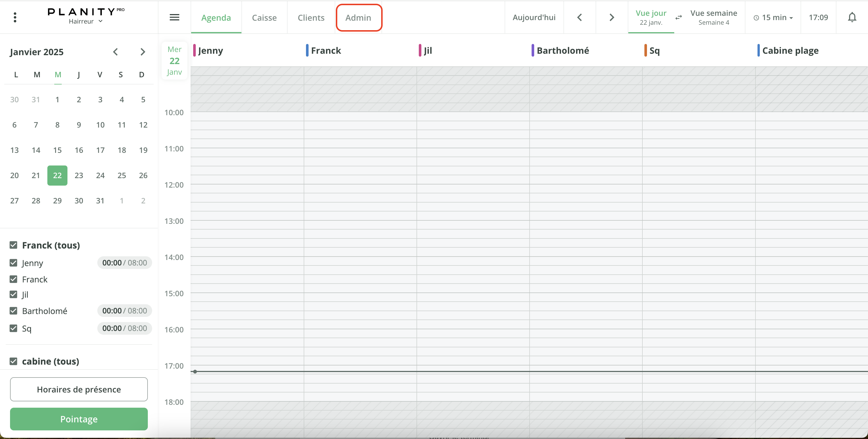The width and height of the screenshot is (868, 439).
Task: Open the 15 min interval dropdown
Action: (x=773, y=18)
